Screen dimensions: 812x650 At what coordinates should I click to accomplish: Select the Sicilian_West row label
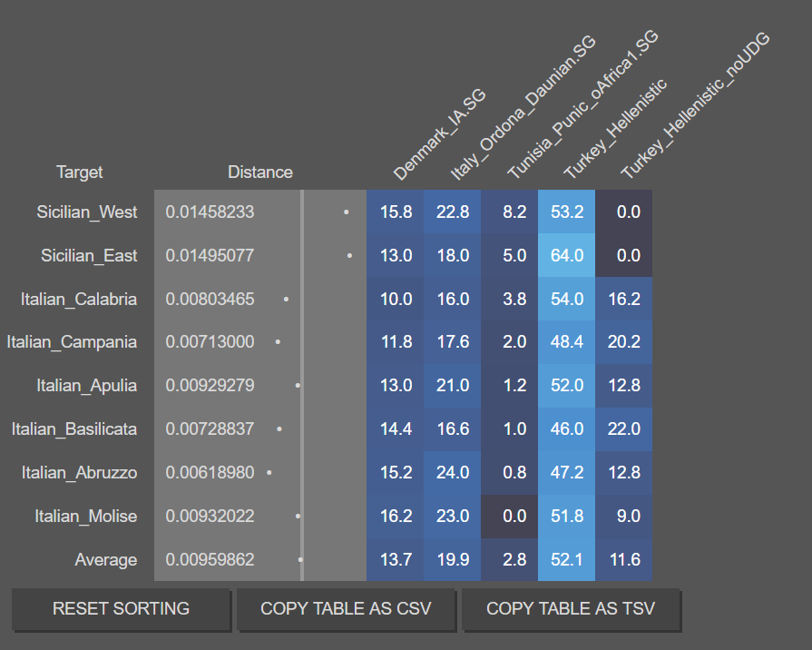(87, 212)
